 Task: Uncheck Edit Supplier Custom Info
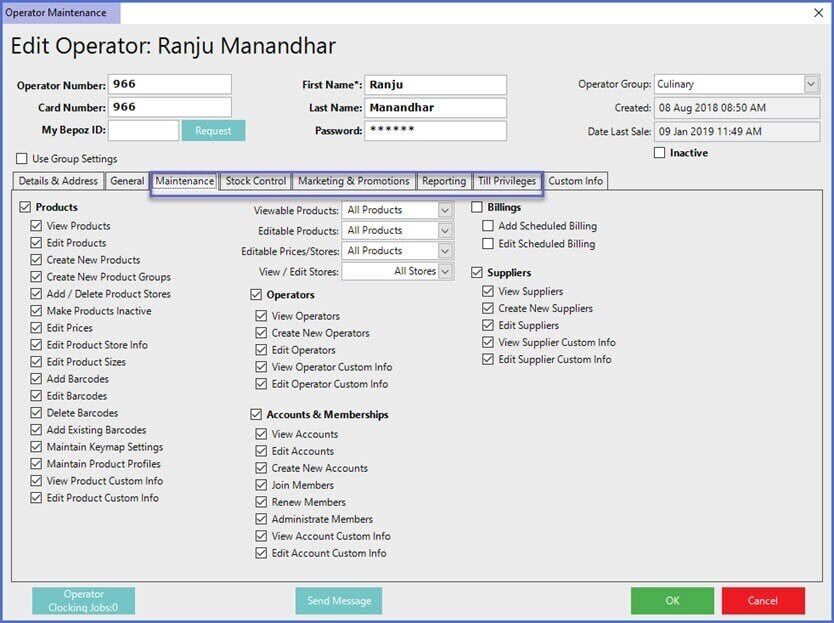click(489, 359)
